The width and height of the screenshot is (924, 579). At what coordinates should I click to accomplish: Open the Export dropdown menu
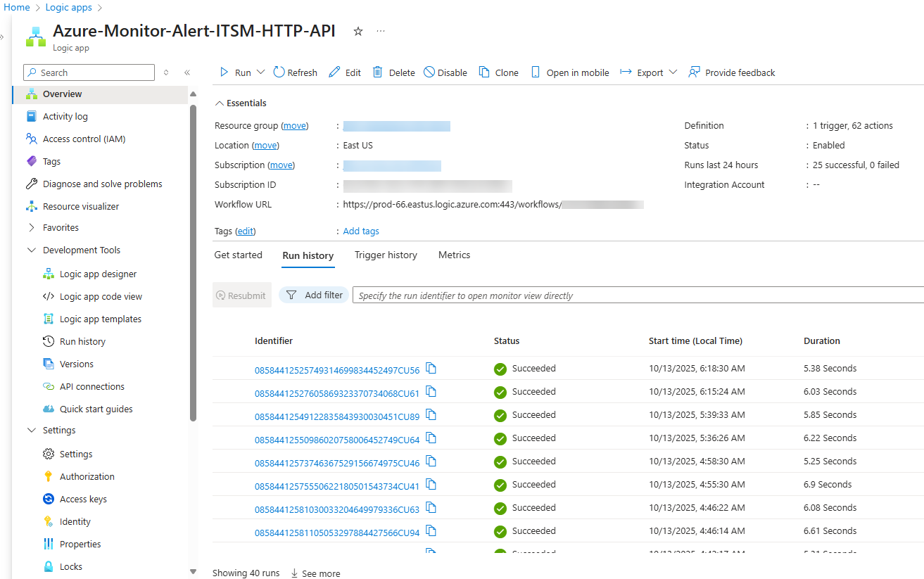point(673,72)
